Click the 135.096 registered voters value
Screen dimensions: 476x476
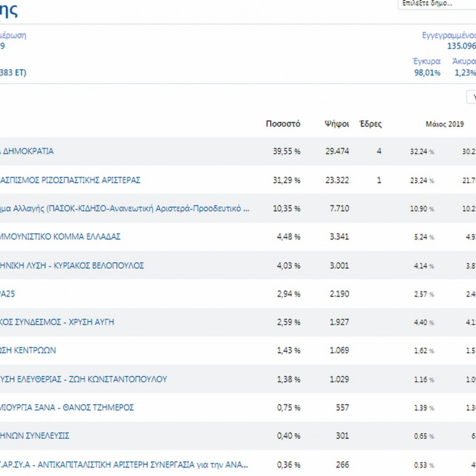(x=461, y=46)
